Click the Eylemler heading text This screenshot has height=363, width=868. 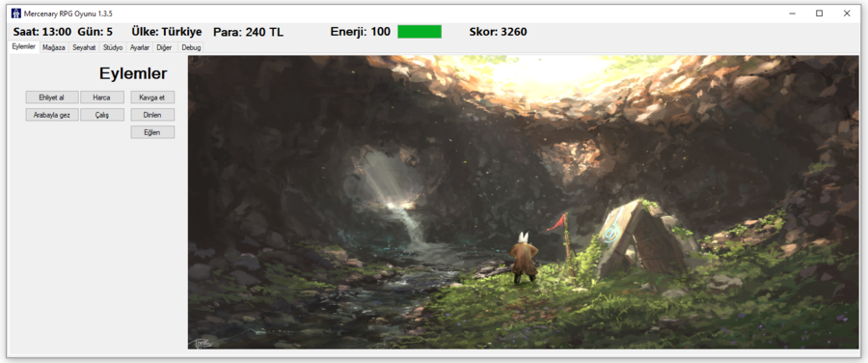pyautogui.click(x=133, y=73)
